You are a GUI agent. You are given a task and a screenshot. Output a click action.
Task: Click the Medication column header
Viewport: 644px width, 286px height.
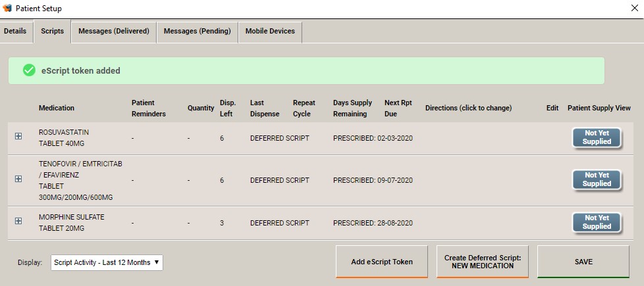(57, 108)
